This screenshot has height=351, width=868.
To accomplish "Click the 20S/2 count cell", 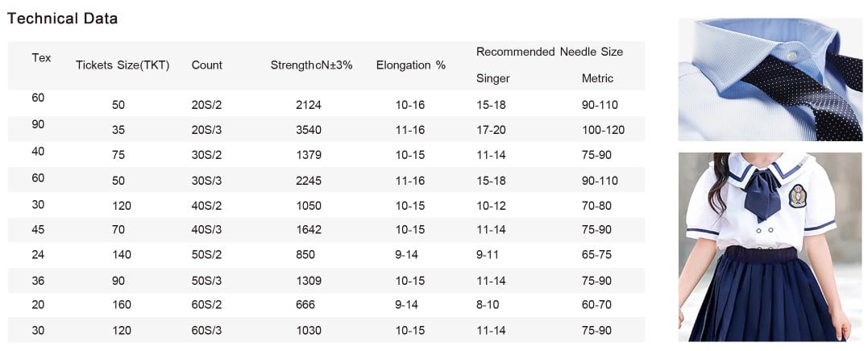I will click(x=207, y=105).
